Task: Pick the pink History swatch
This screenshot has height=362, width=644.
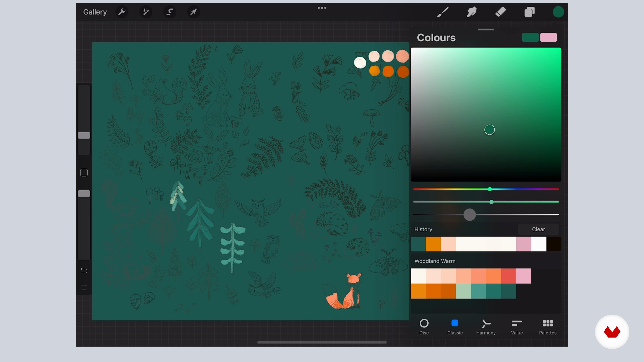Action: point(524,244)
